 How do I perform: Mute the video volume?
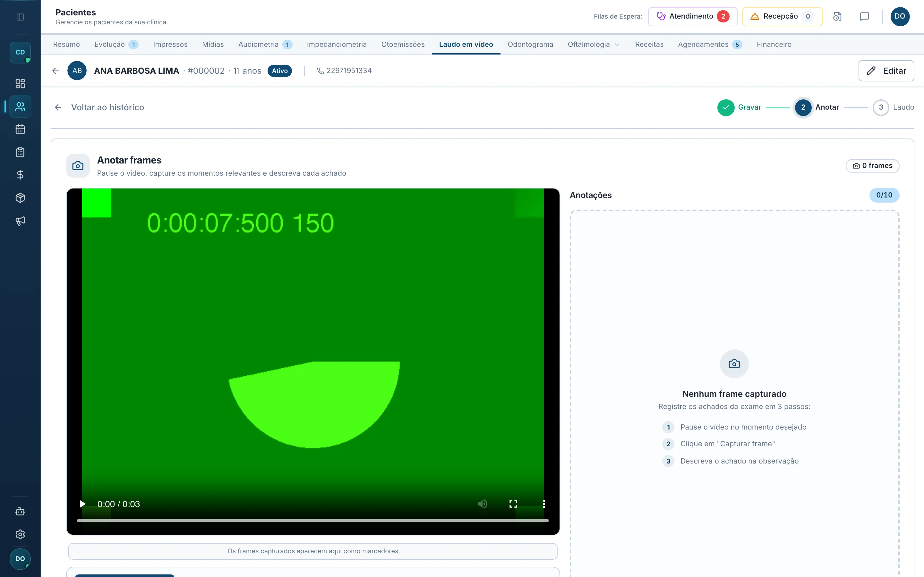click(x=482, y=504)
